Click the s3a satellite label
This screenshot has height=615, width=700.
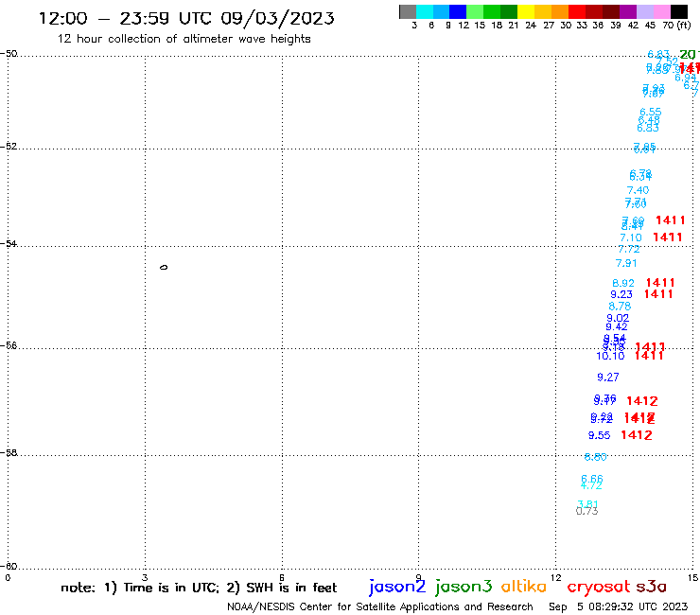tap(652, 587)
